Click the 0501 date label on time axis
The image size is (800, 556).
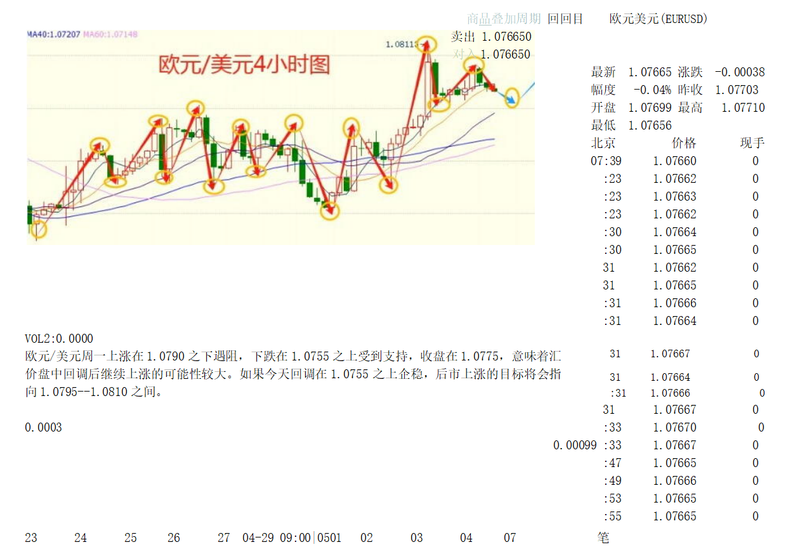pyautogui.click(x=329, y=538)
